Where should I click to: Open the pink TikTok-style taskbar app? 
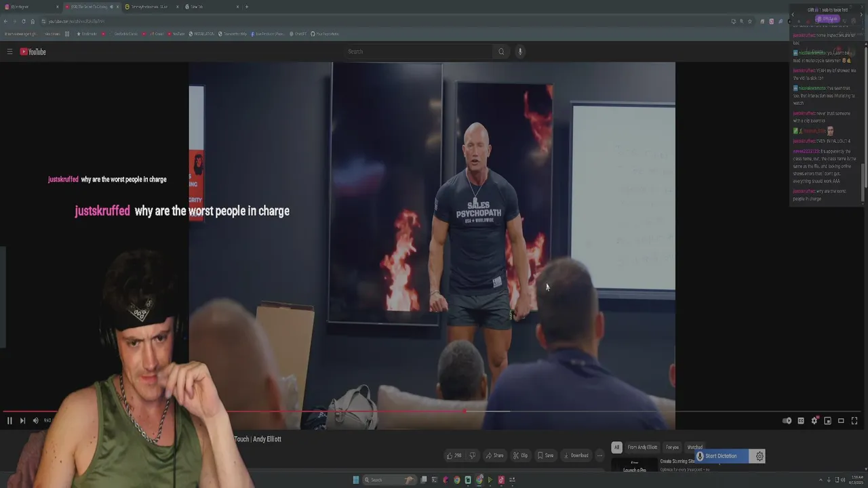point(501,480)
